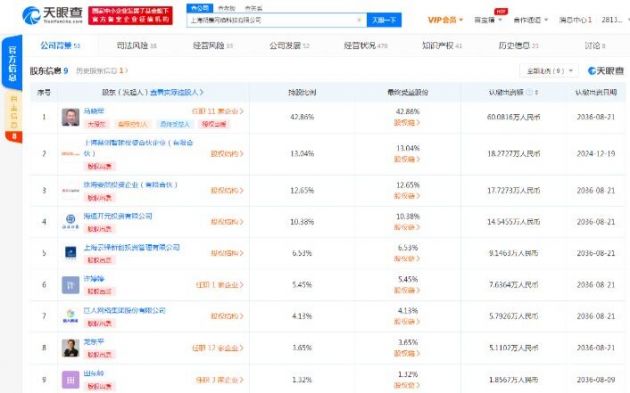Screen dimensions: 630x393
Task: Open the 经营状况 tab
Action: 366,46
